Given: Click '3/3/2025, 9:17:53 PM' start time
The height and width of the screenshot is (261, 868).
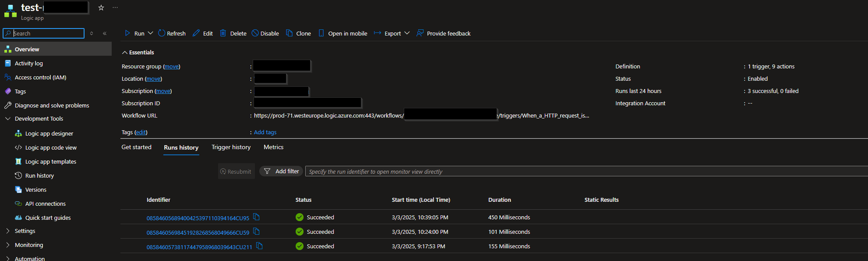Looking at the screenshot, I should click(x=419, y=246).
